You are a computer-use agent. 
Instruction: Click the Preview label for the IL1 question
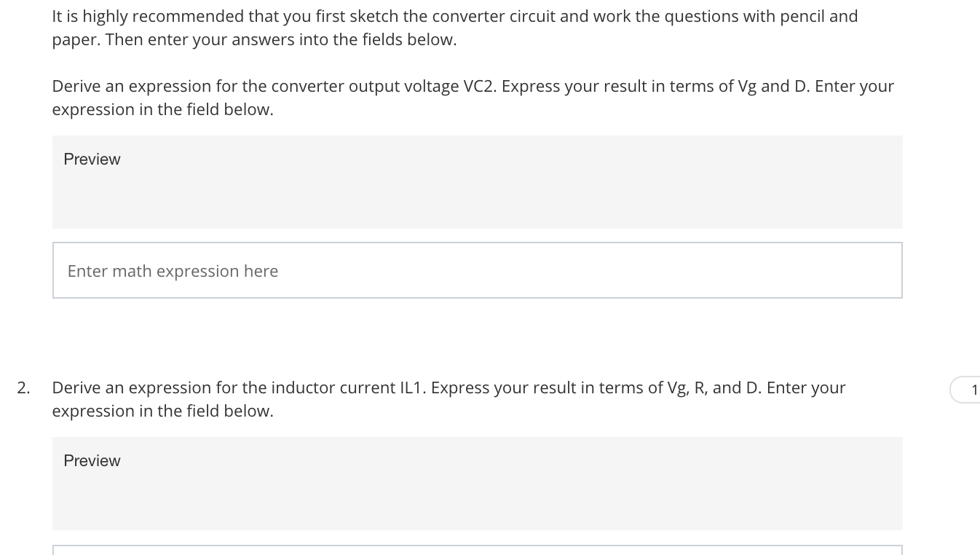92,460
